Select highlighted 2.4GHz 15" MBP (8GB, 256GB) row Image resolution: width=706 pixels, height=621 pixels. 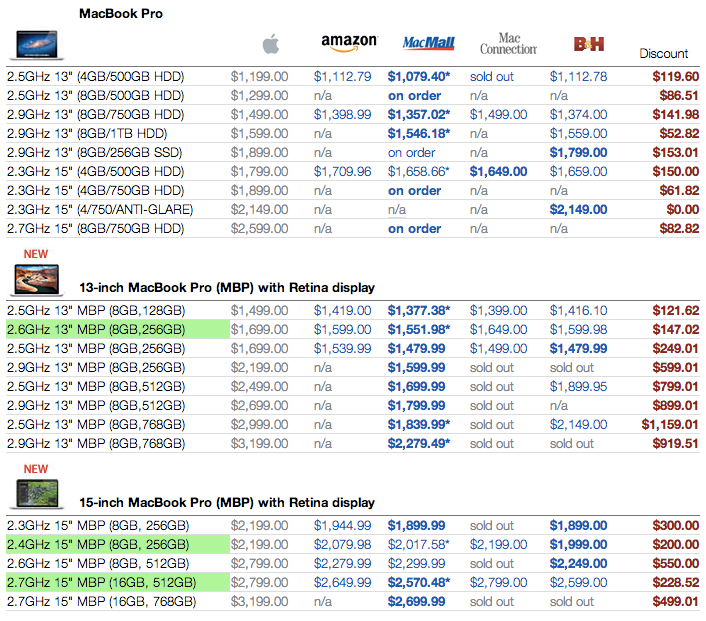click(118, 544)
